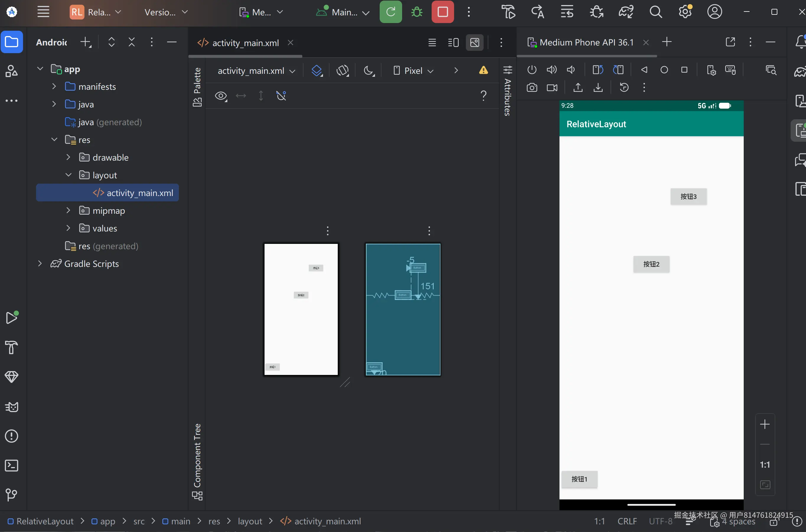
Task: Toggle orientation for preview
Action: 342,71
